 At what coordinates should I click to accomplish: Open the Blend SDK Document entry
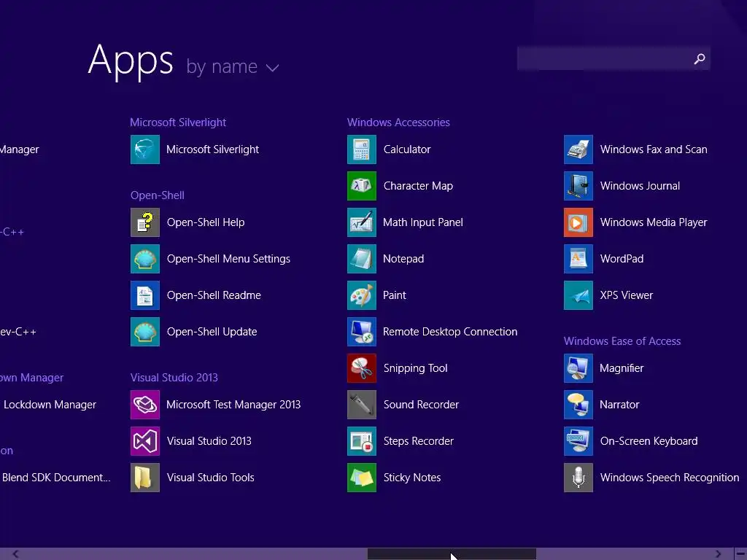pos(56,478)
